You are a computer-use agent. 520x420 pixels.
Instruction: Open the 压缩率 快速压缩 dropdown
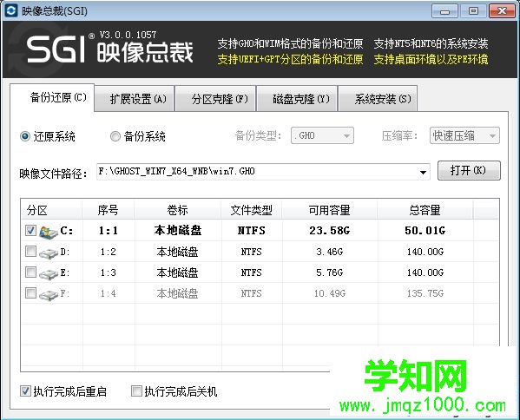(x=464, y=135)
